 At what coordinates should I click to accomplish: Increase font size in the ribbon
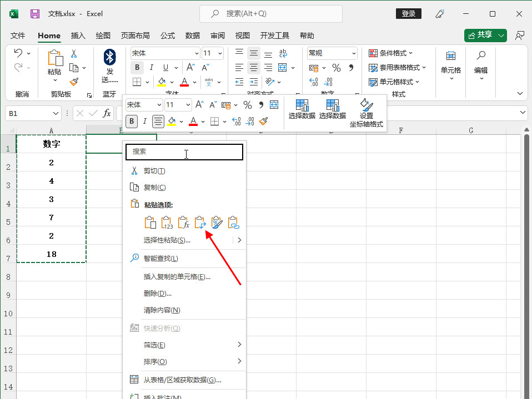click(190, 68)
